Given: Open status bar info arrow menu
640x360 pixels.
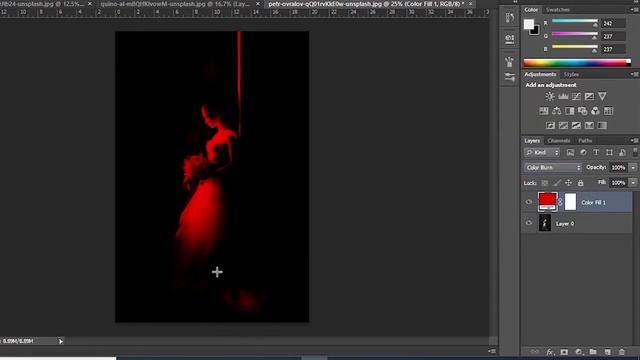Looking at the screenshot, I should pos(61,341).
